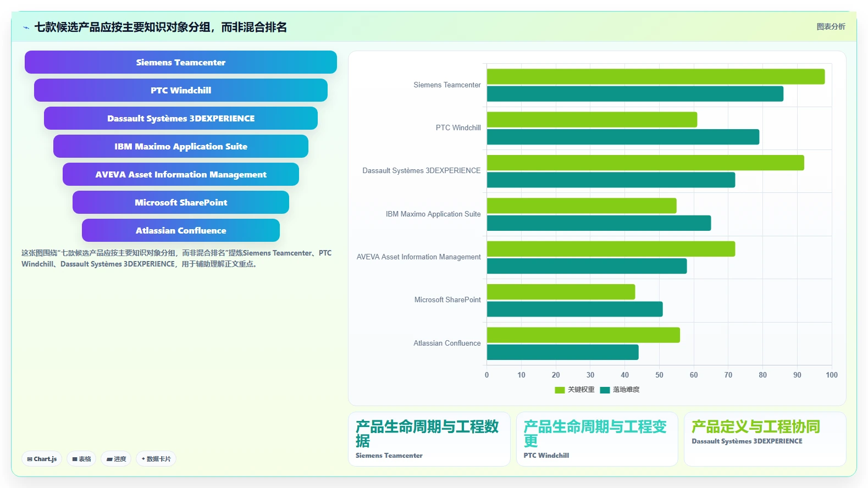868x488 pixels.
Task: Click the small icon before the slide title
Action: coord(26,27)
